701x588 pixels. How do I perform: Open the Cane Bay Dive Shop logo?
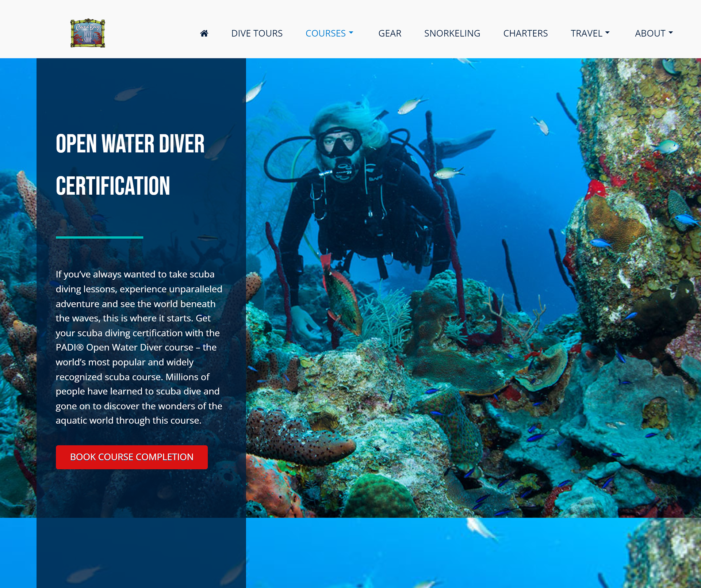click(88, 33)
